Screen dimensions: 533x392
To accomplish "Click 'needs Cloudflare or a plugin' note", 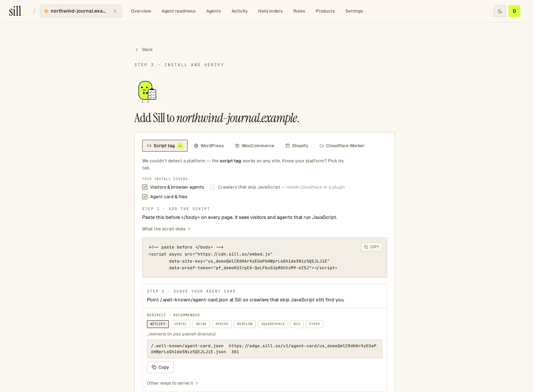I will (x=315, y=187).
